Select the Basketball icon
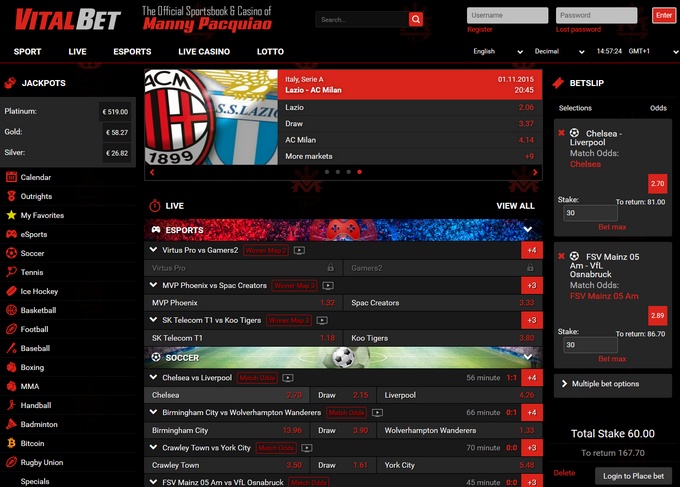 click(11, 310)
